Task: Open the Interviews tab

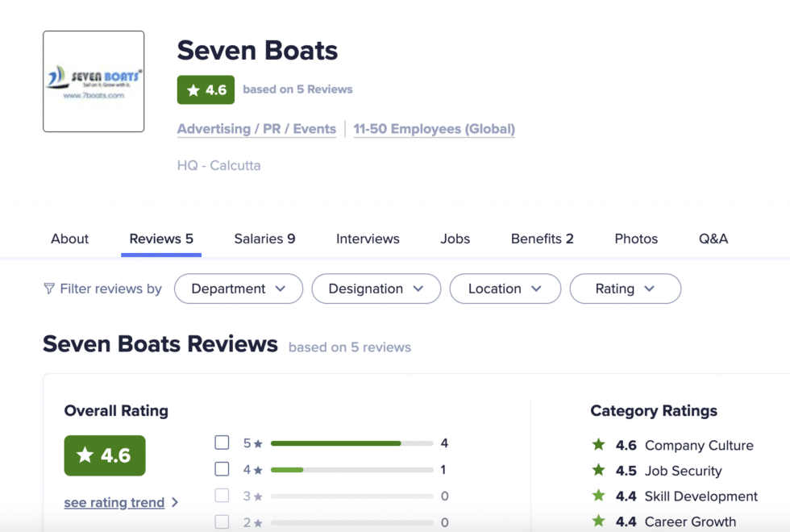Action: (x=367, y=239)
